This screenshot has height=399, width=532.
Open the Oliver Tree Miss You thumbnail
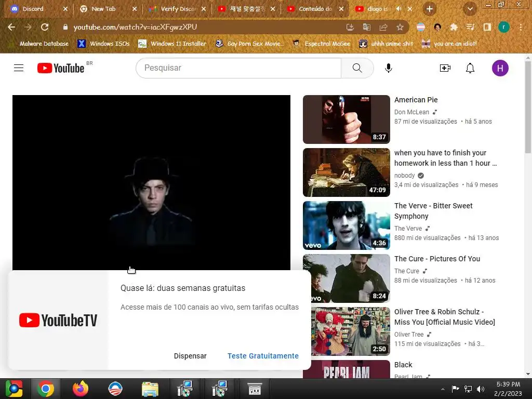click(351, 331)
